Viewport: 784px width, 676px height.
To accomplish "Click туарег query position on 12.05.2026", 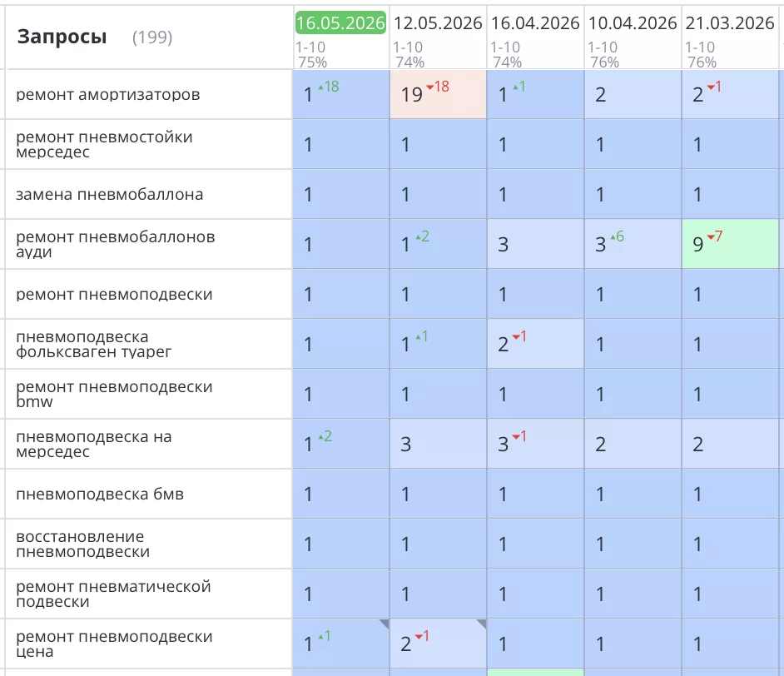I will click(438, 345).
